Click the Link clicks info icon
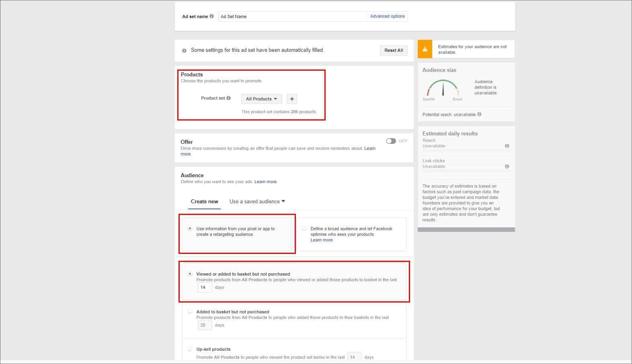 coord(507,166)
